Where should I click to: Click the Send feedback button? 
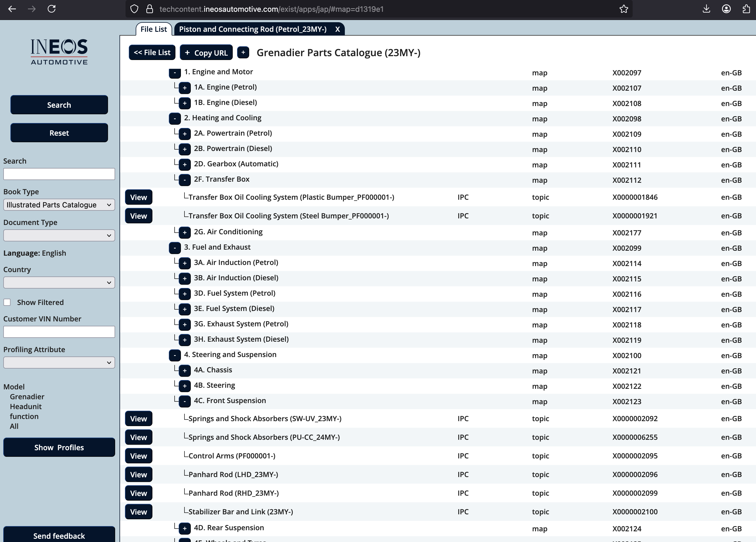[59, 535]
